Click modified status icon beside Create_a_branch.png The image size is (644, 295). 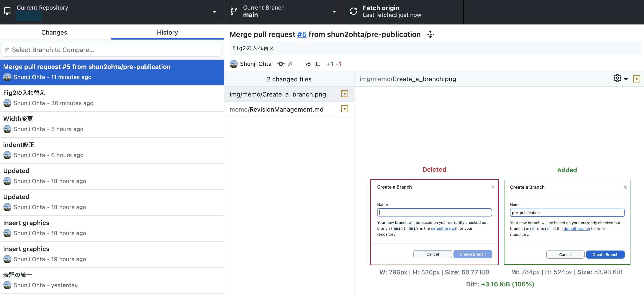[x=344, y=94]
